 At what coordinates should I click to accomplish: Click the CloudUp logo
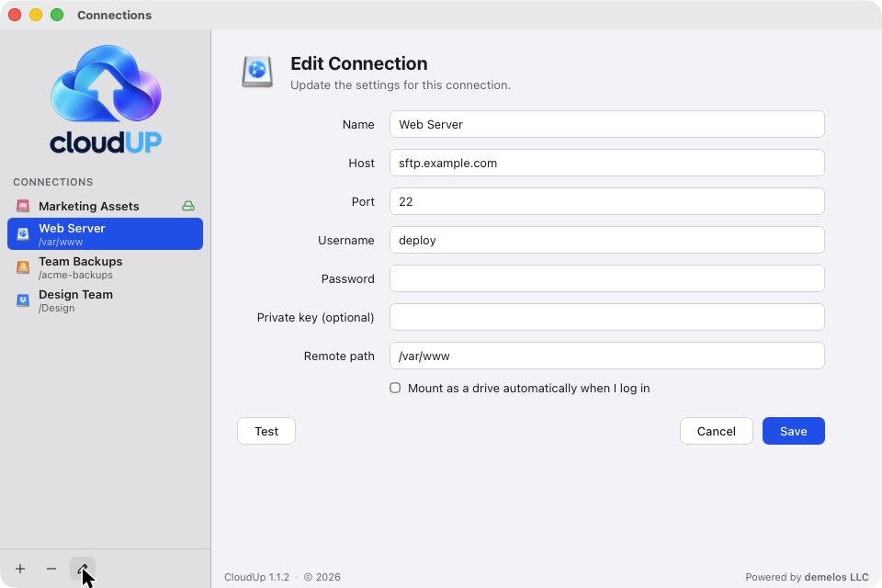click(106, 99)
